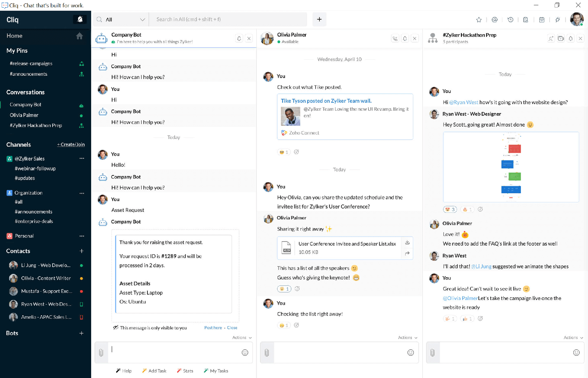588x378 pixels.
Task: Click attachment paperclip in Company Bot message box
Action: [x=101, y=353]
